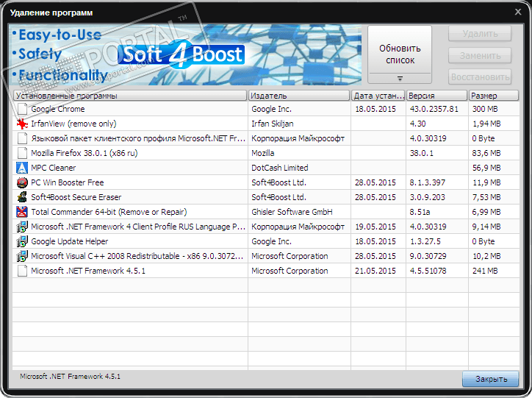This screenshot has height=398, width=532.
Task: Click version 4.5.51078 cell
Action: 428,271
